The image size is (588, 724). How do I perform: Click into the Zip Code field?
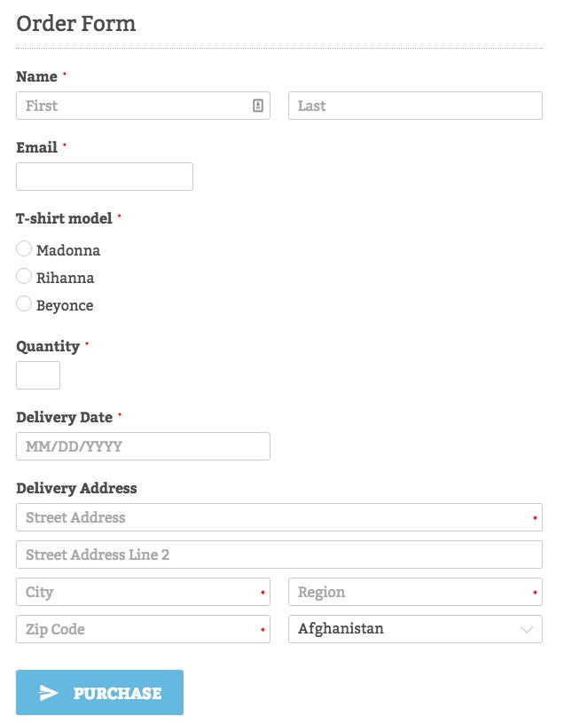click(133, 629)
